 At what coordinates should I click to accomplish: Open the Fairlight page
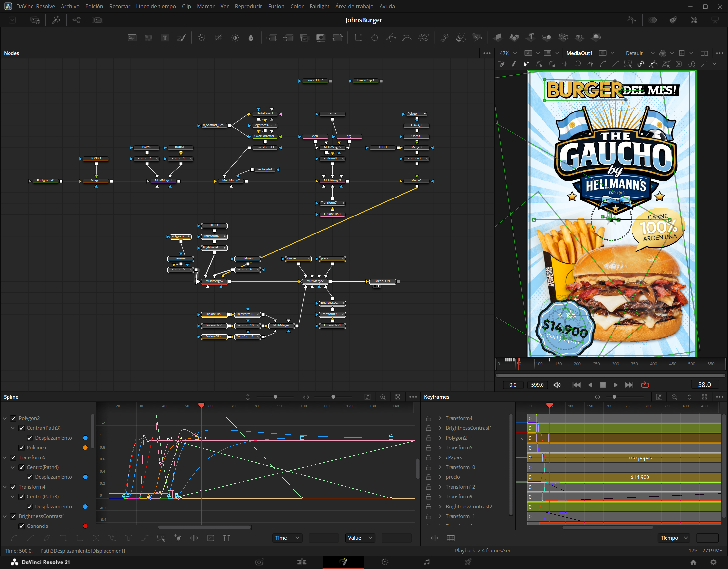426,562
